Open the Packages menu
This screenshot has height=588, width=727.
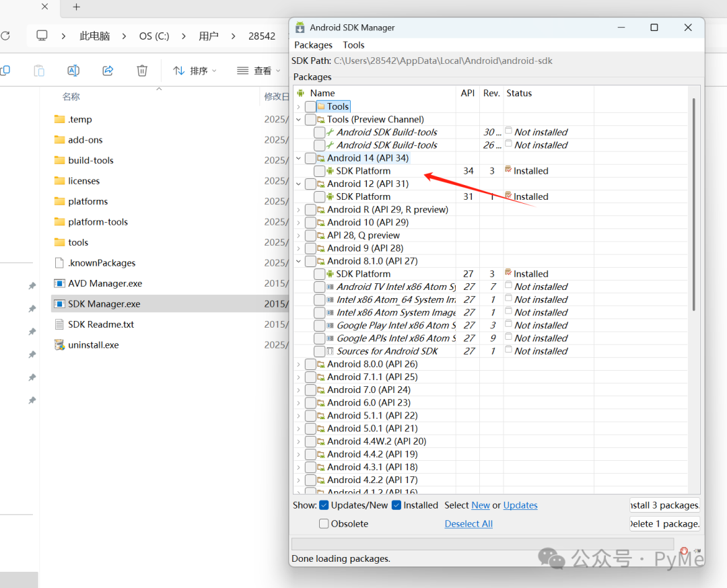coord(314,45)
